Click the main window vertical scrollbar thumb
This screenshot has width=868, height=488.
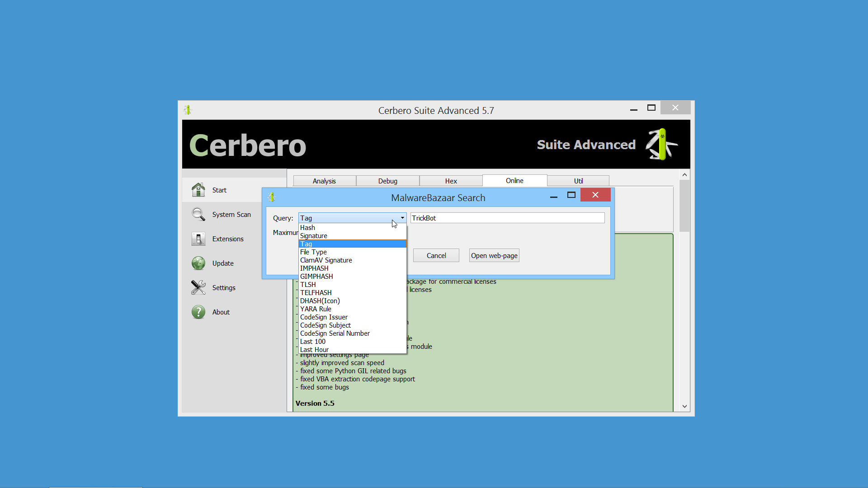point(684,206)
